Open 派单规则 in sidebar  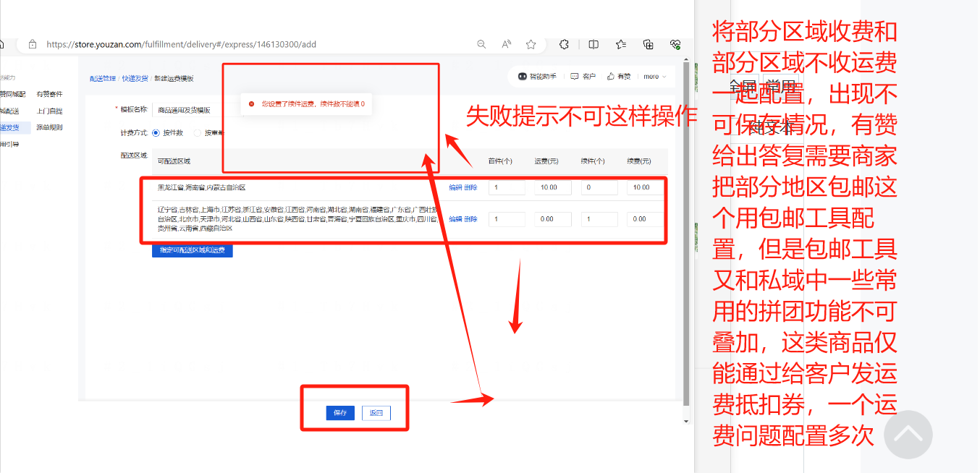(x=49, y=127)
